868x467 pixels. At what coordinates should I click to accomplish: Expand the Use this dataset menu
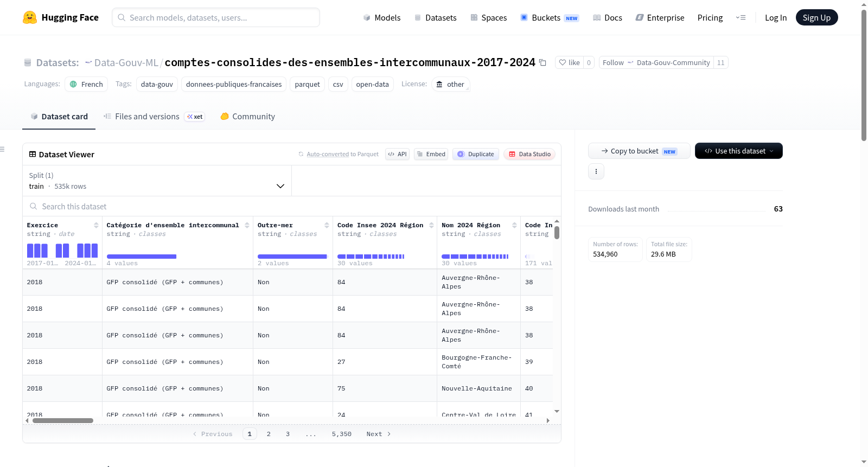739,151
